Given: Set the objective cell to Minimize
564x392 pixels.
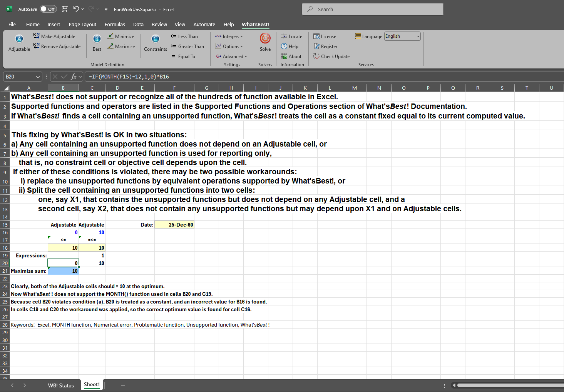Looking at the screenshot, I should pyautogui.click(x=121, y=36).
